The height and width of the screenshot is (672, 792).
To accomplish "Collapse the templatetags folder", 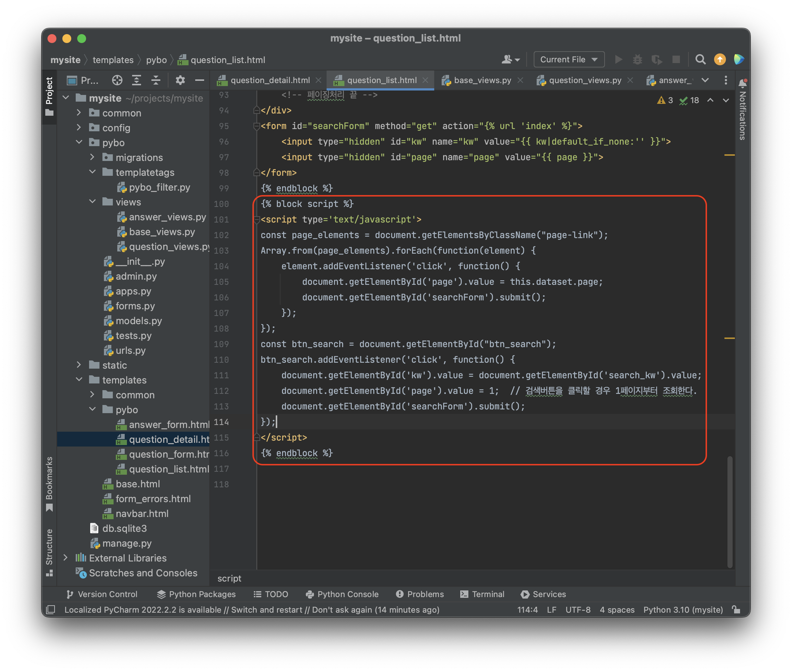I will pyautogui.click(x=92, y=172).
